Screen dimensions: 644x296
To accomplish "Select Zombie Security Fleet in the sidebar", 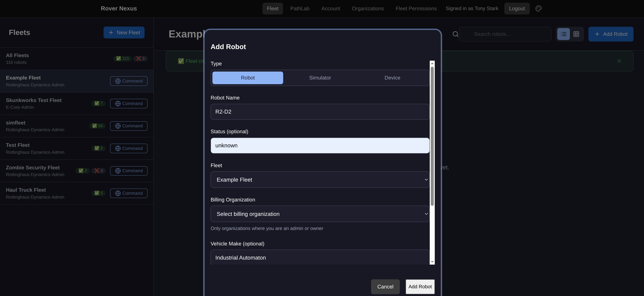I will [76, 171].
